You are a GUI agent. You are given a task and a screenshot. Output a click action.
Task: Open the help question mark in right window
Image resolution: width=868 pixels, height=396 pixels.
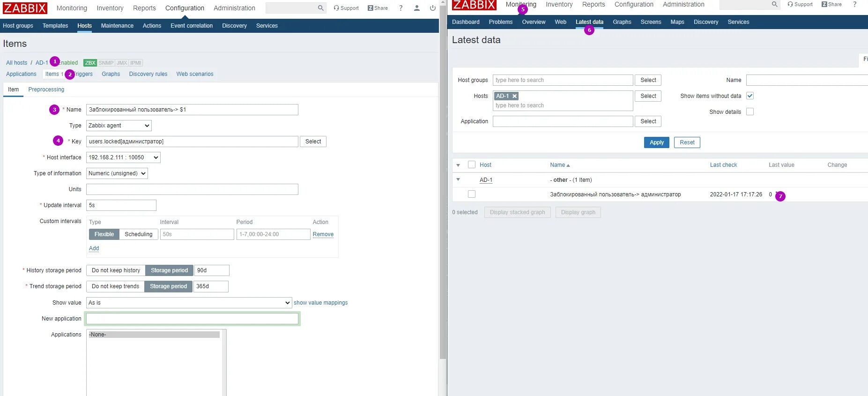pos(854,4)
